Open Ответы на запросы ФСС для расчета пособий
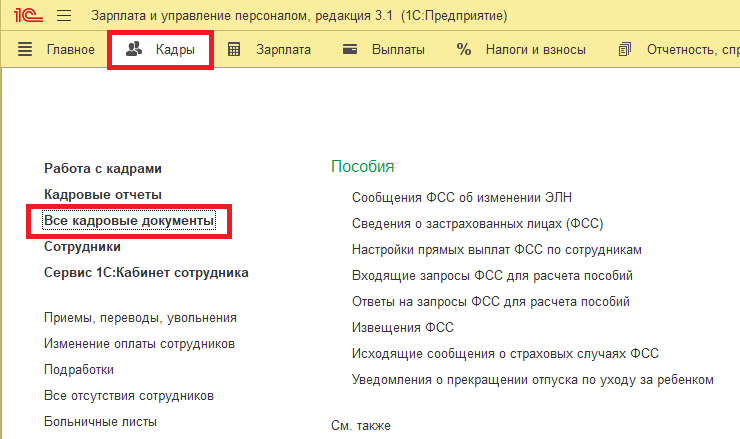Screen dimensions: 740x439 (491, 301)
